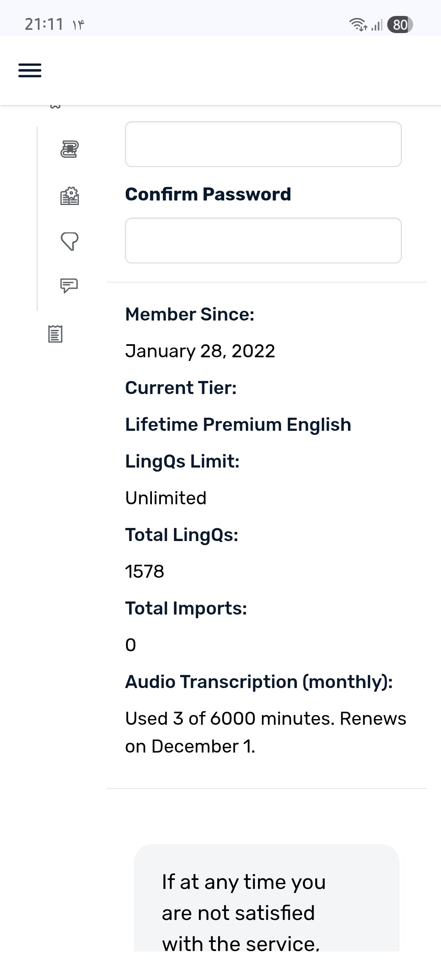Focus the password field above Confirm Password

click(263, 144)
